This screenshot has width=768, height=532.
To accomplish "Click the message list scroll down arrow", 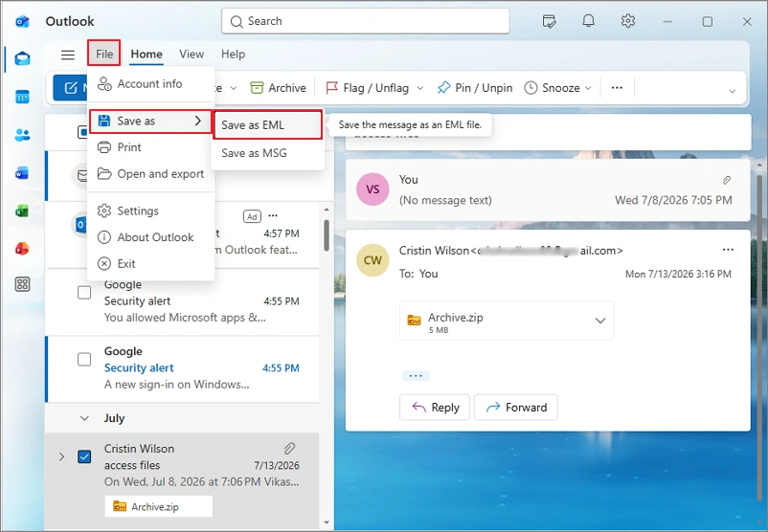I will click(327, 522).
